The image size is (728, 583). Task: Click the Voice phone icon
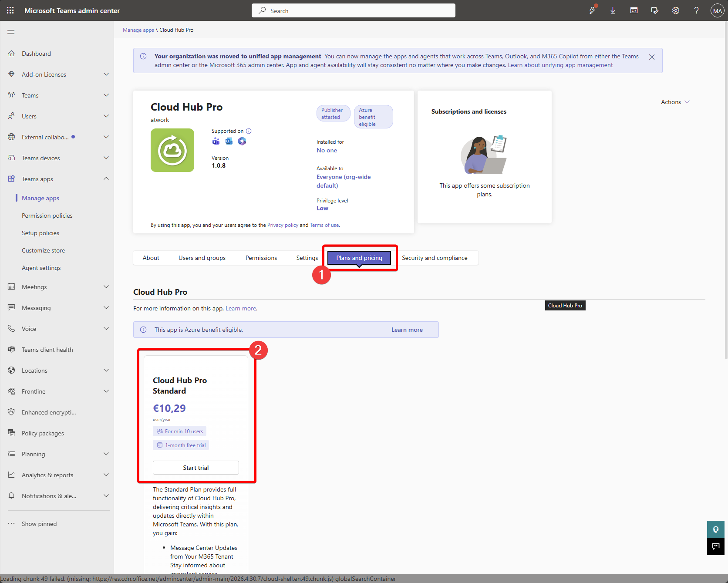[11, 329]
